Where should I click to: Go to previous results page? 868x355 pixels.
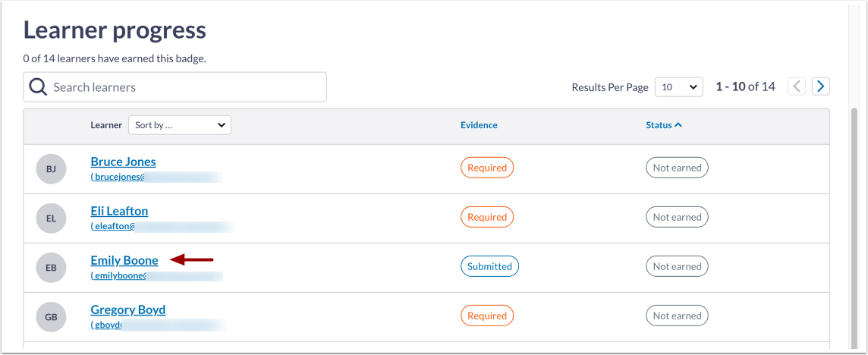(x=797, y=86)
